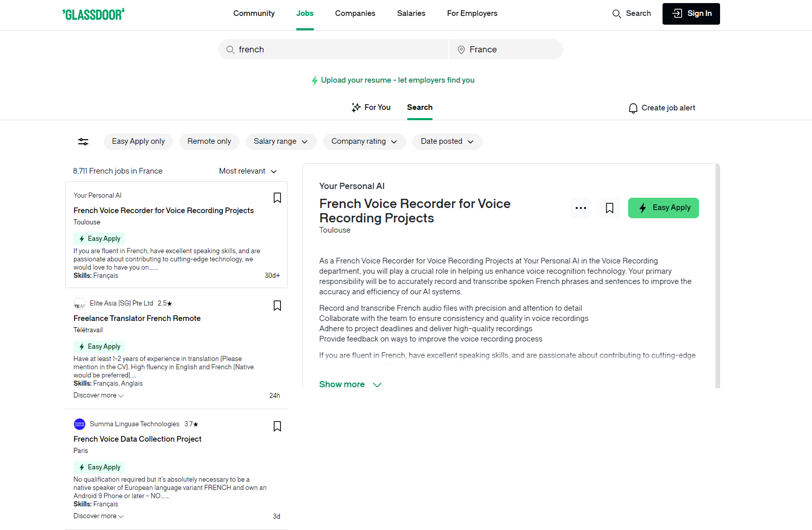Viewport: 812px width, 530px height.
Task: Toggle Easy Apply only filter
Action: click(x=138, y=142)
